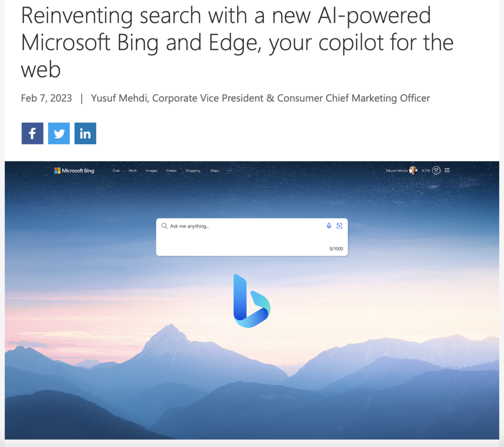Open visual search camera icon
The image size is (504, 447).
(x=339, y=226)
